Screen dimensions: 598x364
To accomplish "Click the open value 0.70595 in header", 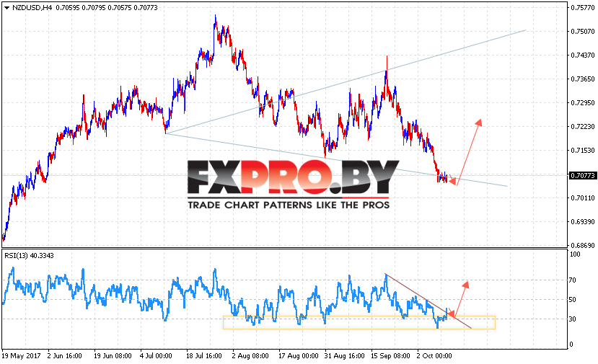I will (x=68, y=8).
